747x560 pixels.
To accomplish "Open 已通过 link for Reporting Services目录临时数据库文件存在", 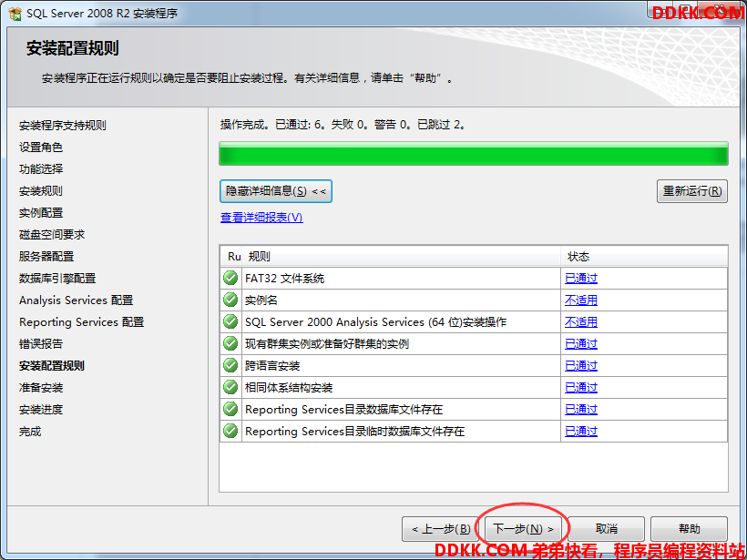I will click(x=580, y=432).
